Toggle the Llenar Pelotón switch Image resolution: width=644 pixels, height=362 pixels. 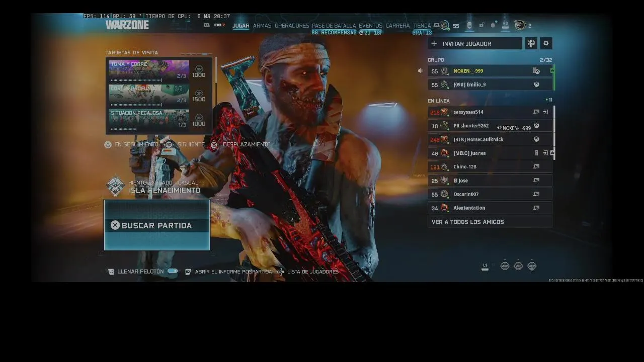pyautogui.click(x=173, y=271)
